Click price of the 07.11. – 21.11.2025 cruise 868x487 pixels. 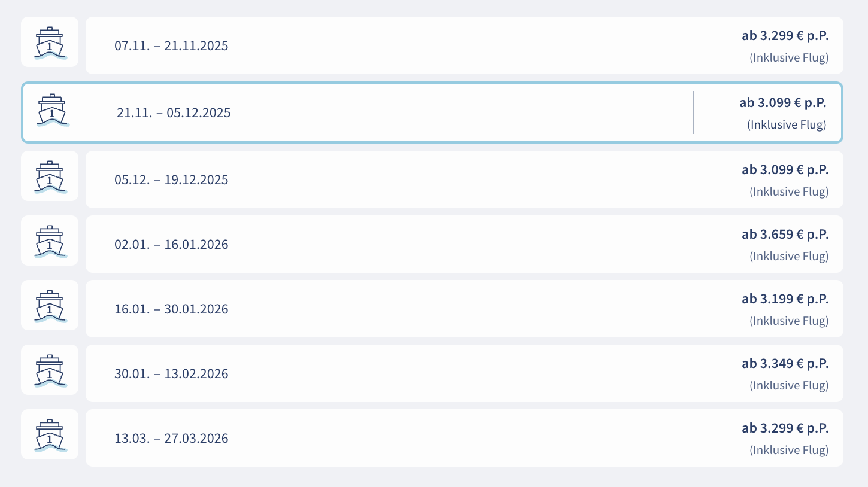tap(785, 36)
